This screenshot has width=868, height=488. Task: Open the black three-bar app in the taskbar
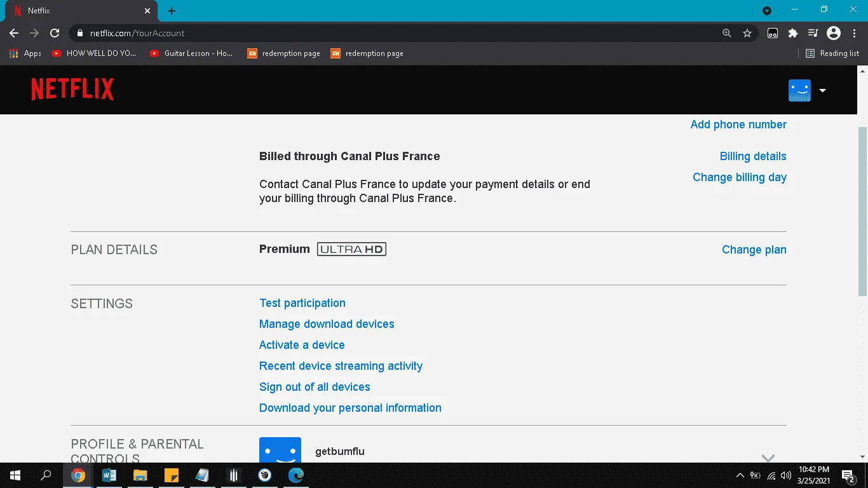click(x=234, y=475)
